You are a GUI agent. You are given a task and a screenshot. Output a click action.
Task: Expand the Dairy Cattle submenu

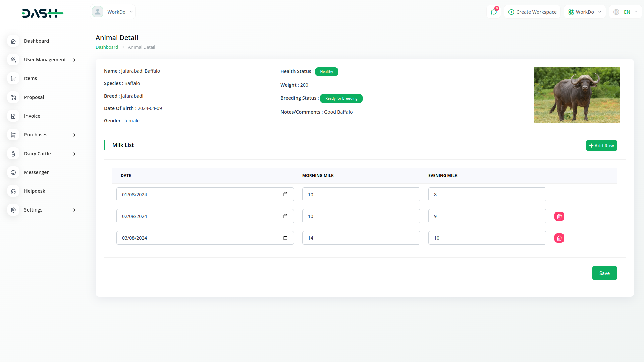(x=74, y=154)
